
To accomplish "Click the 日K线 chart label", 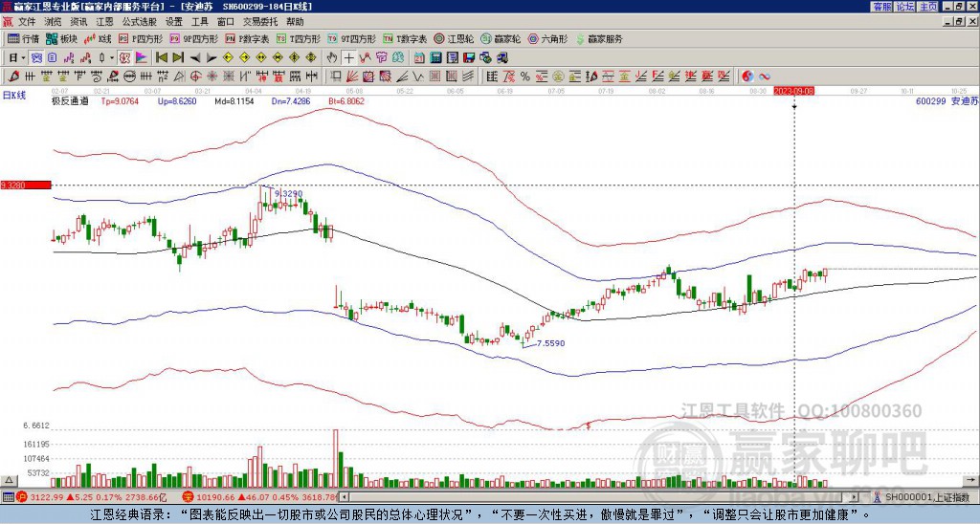I will coord(14,96).
